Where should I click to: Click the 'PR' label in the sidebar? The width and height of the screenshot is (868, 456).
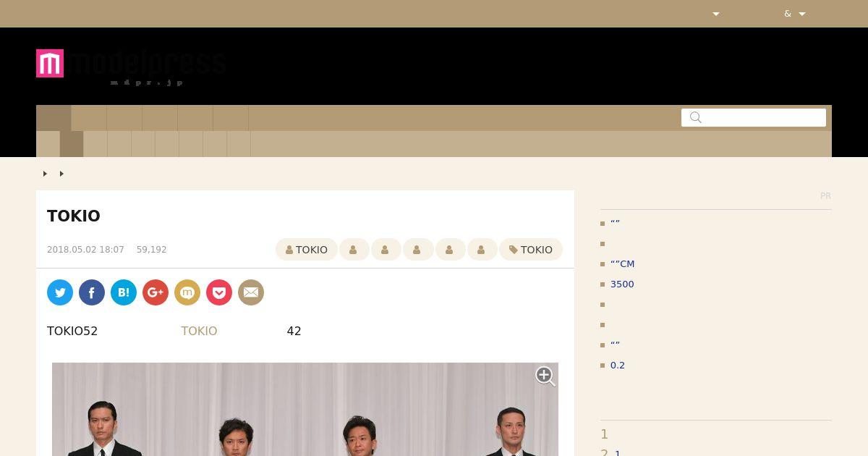click(x=825, y=196)
